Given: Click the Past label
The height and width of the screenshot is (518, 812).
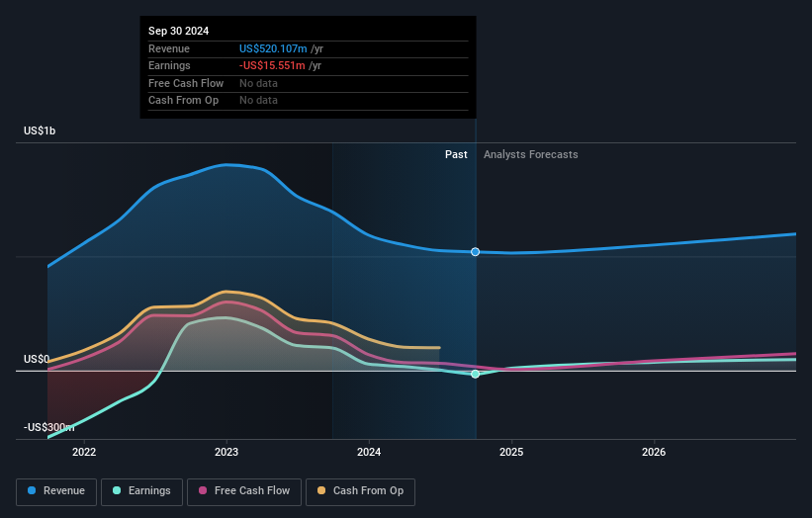Looking at the screenshot, I should coord(456,155).
